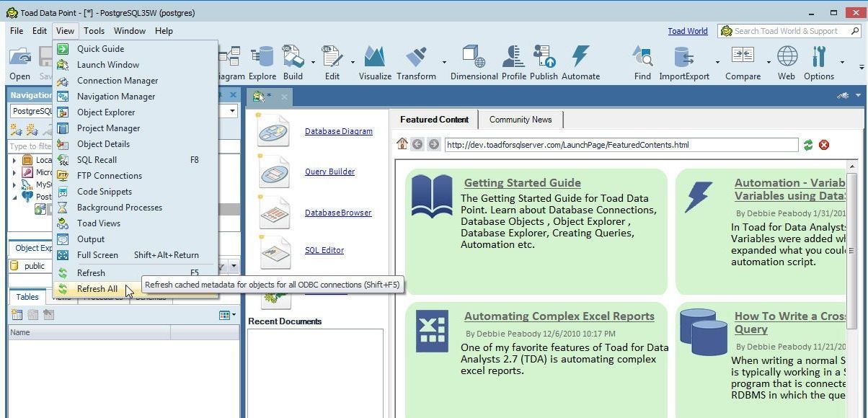868x418 pixels.
Task: Click the URL address field
Action: (621, 145)
